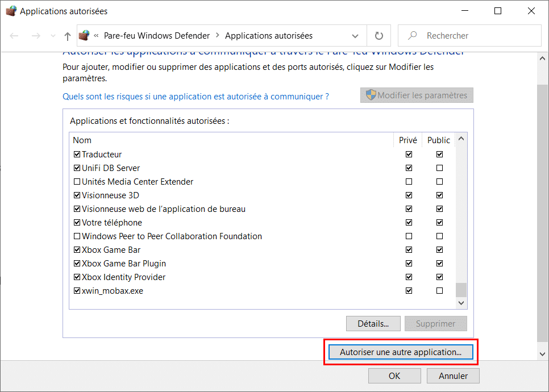
Task: Open the link about risks of authorized applications
Action: 196,97
